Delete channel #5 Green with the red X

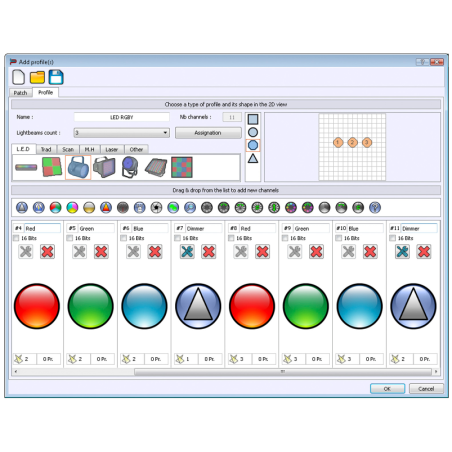pyautogui.click(x=101, y=252)
